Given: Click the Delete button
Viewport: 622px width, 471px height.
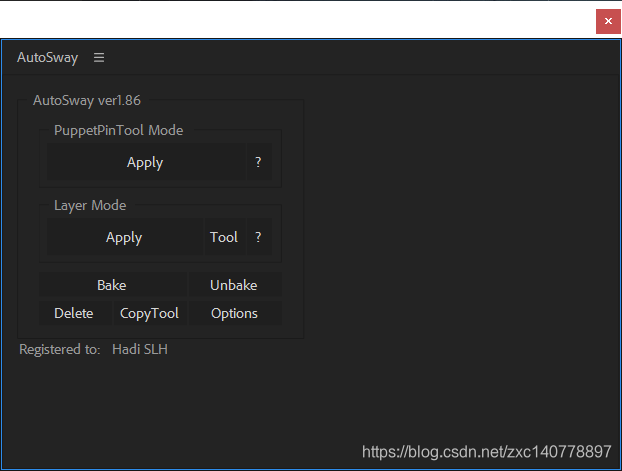Looking at the screenshot, I should coord(75,313).
